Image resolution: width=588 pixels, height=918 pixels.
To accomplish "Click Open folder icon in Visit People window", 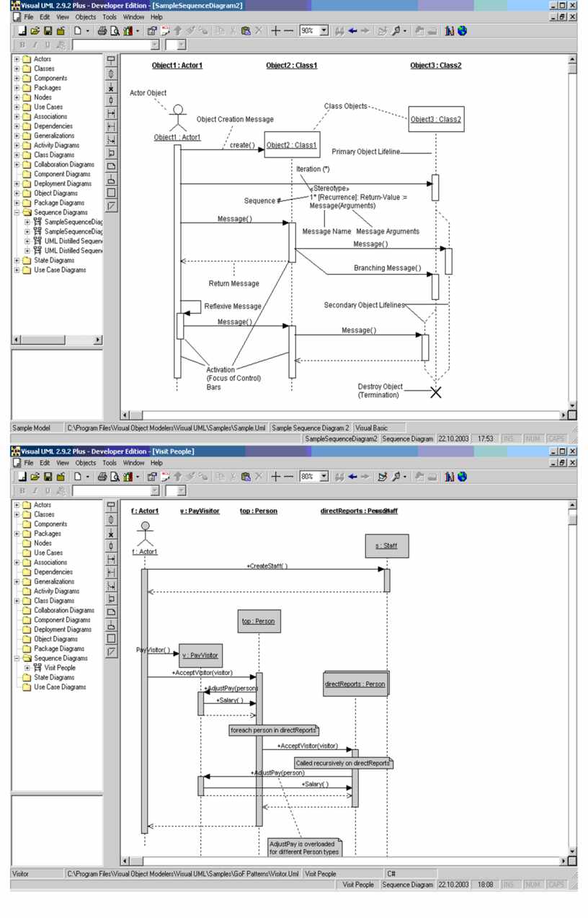I will point(35,477).
